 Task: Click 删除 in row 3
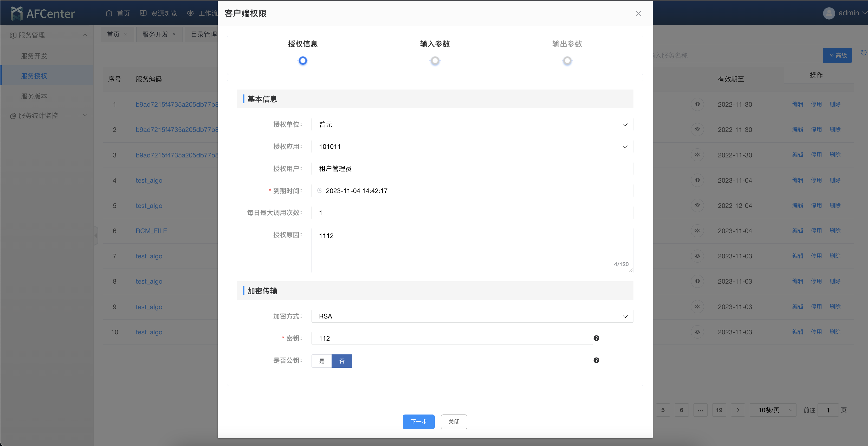click(835, 155)
